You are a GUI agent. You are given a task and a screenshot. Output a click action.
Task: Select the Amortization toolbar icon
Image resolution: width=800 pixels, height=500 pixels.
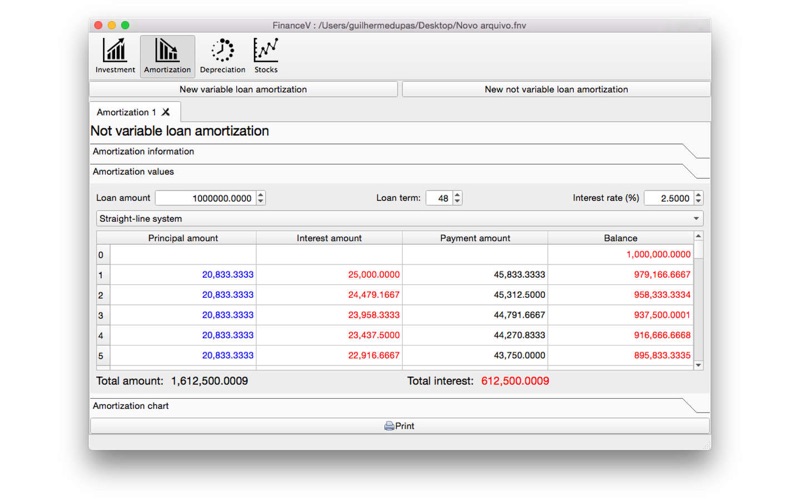[167, 56]
